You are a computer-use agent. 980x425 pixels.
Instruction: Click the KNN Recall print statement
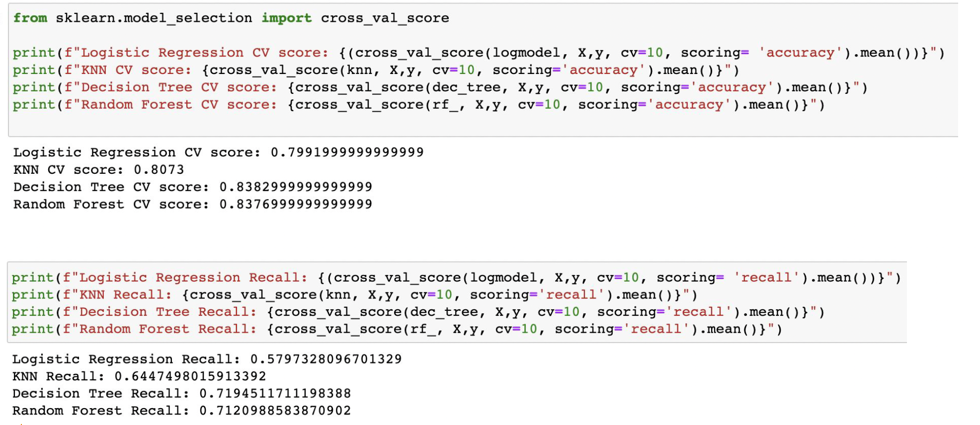pos(355,295)
